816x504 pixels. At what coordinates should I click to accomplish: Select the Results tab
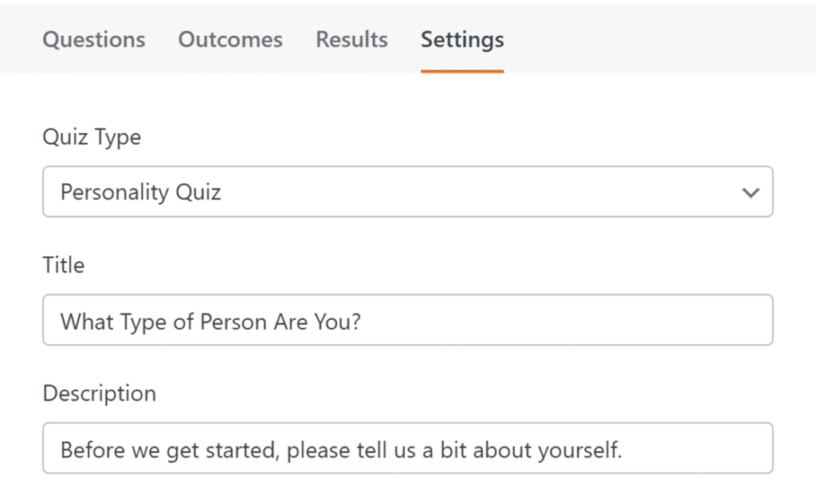(351, 40)
